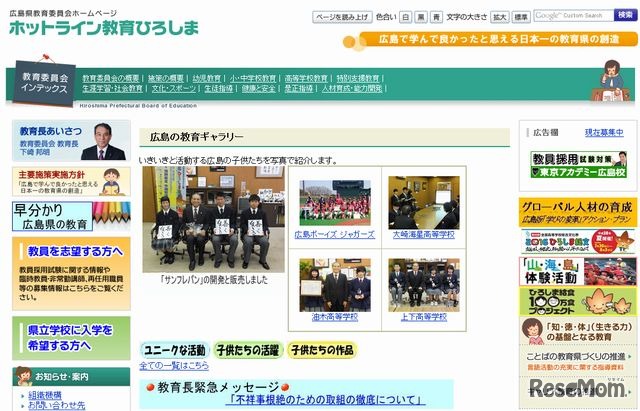The image size is (640, 411).
Task: Open the large サンフレパン gallery photo
Action: click(213, 219)
